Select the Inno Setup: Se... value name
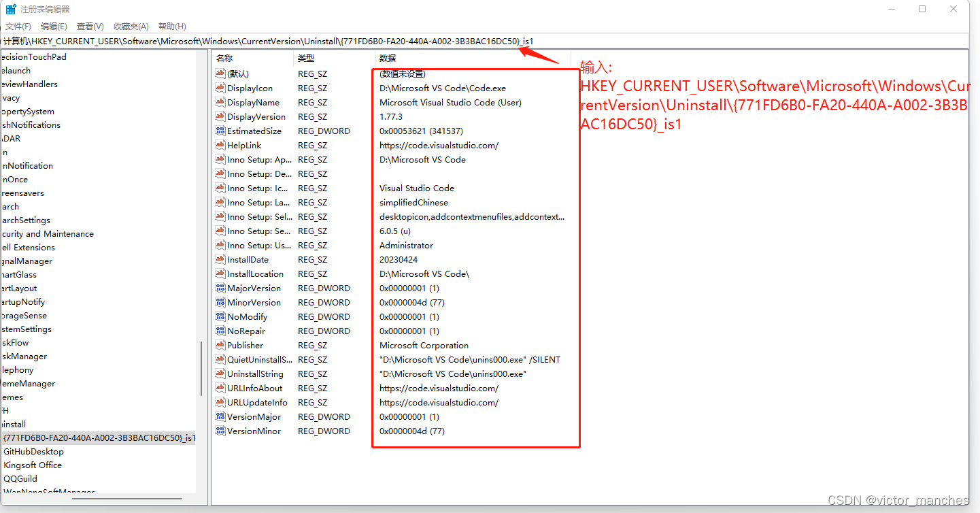980x513 pixels. (x=259, y=231)
